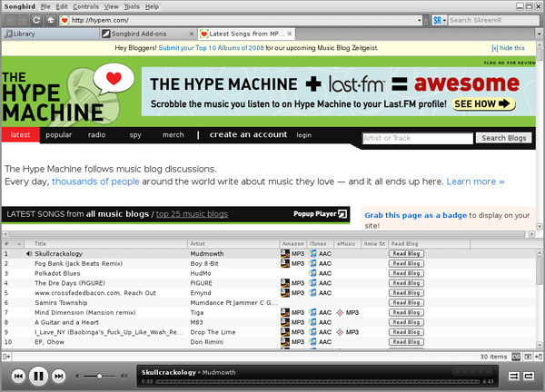Click the status bar rightmost pane icon
This screenshot has height=392, width=545.
point(539,357)
